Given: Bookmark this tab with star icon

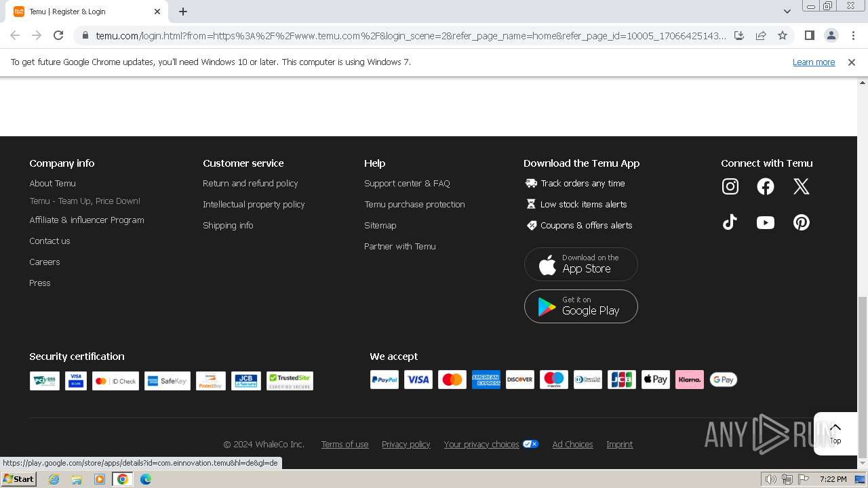Looking at the screenshot, I should (783, 35).
